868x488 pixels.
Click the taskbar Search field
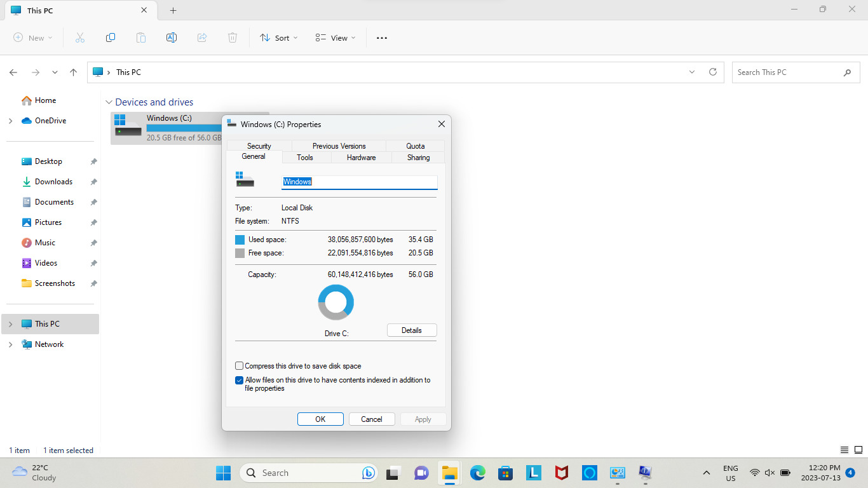308,473
